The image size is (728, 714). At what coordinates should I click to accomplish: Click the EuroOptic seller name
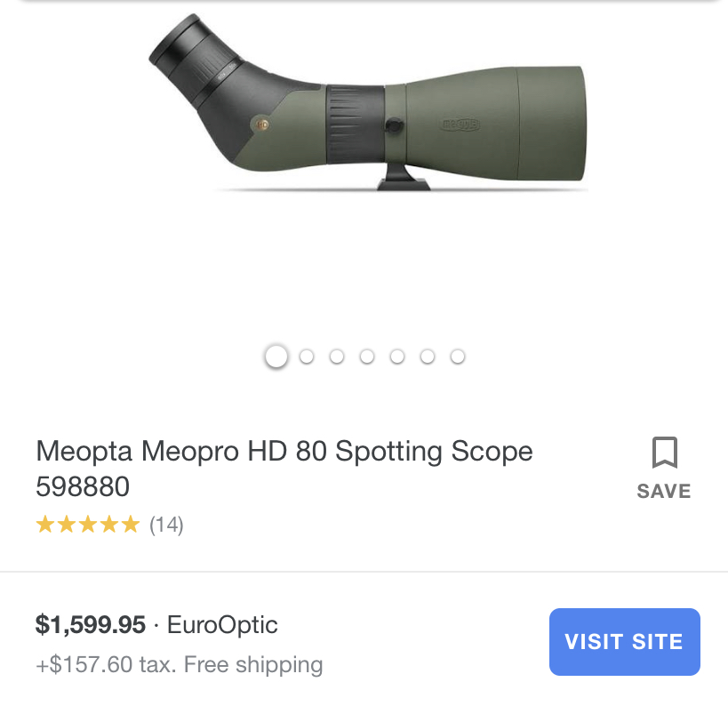(222, 625)
